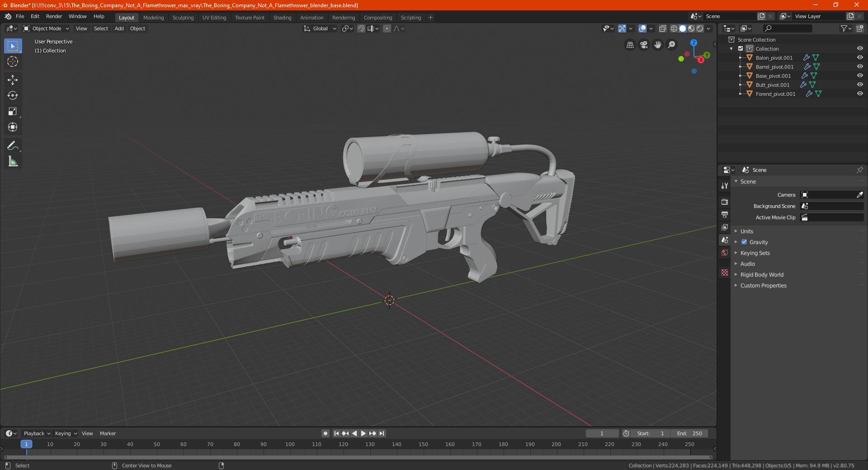Click the End frame field

[x=689, y=433]
